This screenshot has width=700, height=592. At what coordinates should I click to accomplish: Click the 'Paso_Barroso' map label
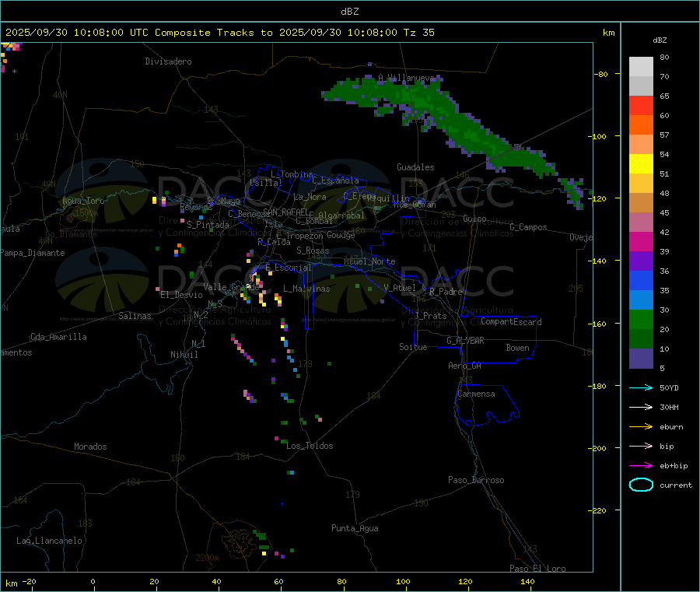[x=476, y=480]
